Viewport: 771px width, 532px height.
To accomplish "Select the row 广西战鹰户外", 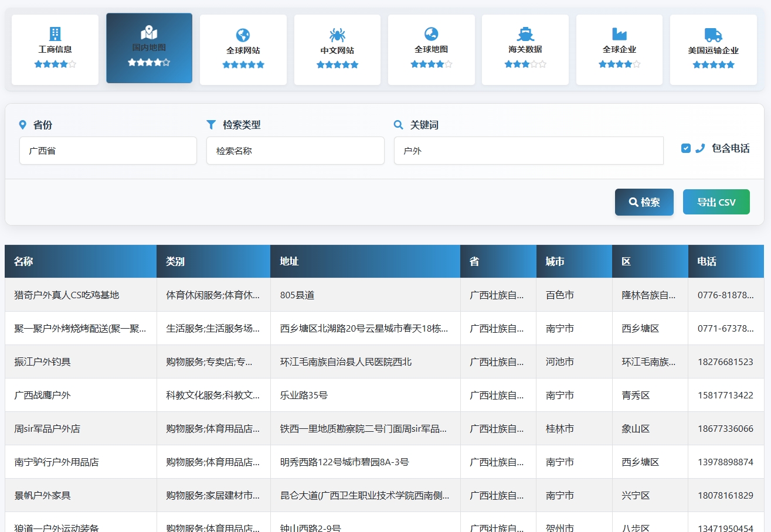I will coord(384,395).
